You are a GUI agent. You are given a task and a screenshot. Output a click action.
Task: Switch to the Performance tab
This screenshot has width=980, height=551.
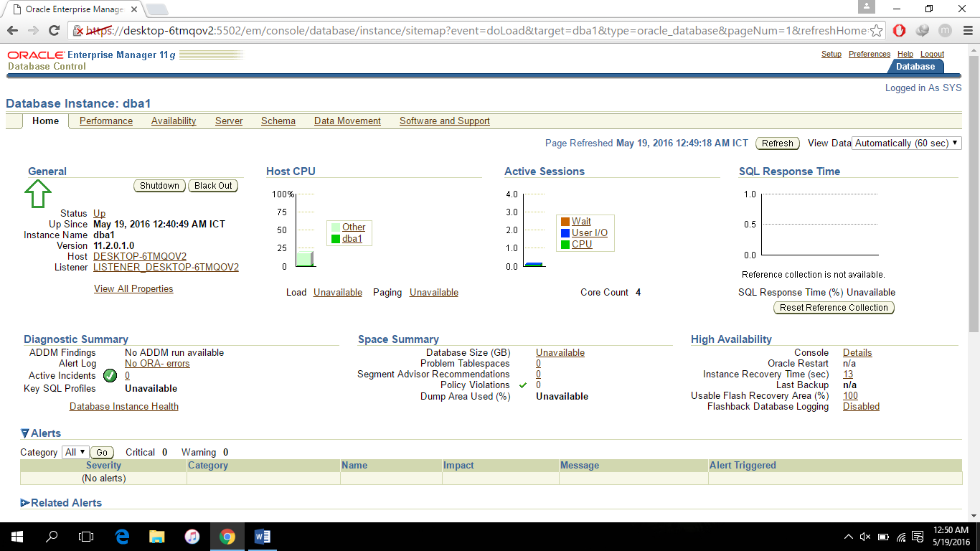point(106,121)
